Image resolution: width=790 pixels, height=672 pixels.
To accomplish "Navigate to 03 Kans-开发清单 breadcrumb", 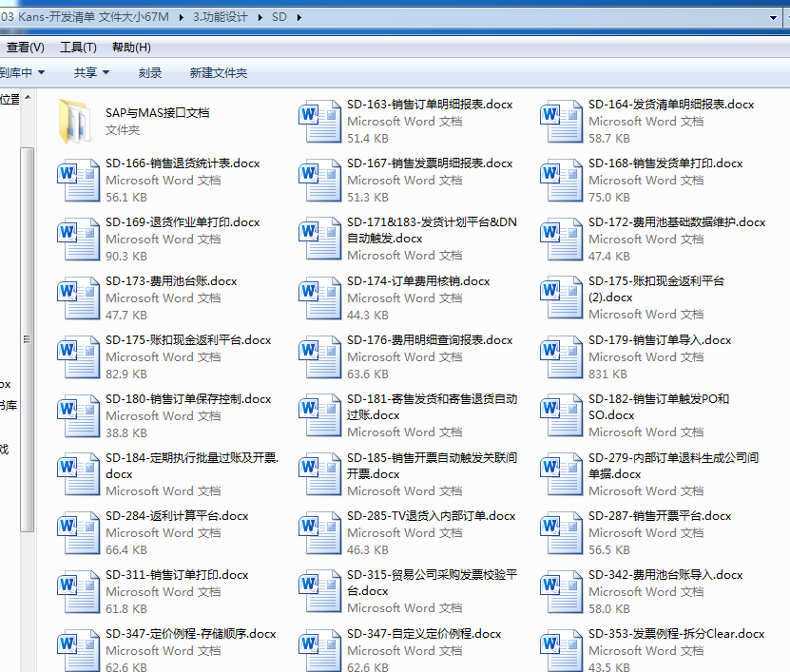I will coord(85,17).
